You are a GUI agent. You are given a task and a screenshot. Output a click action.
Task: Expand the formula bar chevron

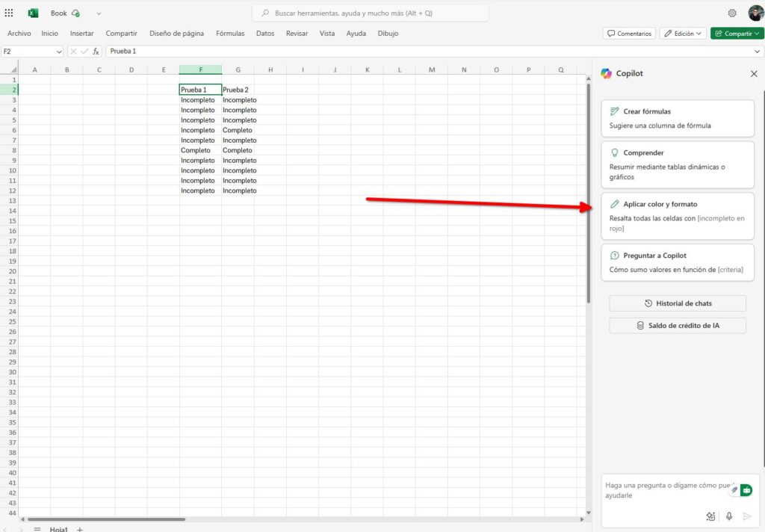click(757, 52)
